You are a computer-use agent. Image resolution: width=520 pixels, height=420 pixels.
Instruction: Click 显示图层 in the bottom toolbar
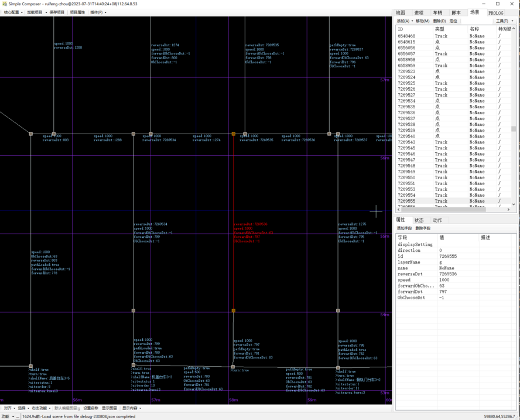[110, 408]
